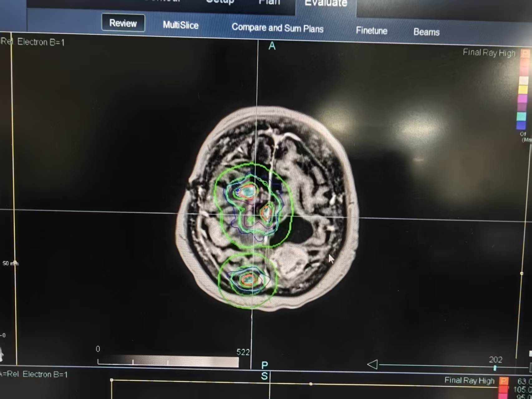Click the handle in the middle of the lower yellow line
532x399 pixels.
(x=311, y=384)
